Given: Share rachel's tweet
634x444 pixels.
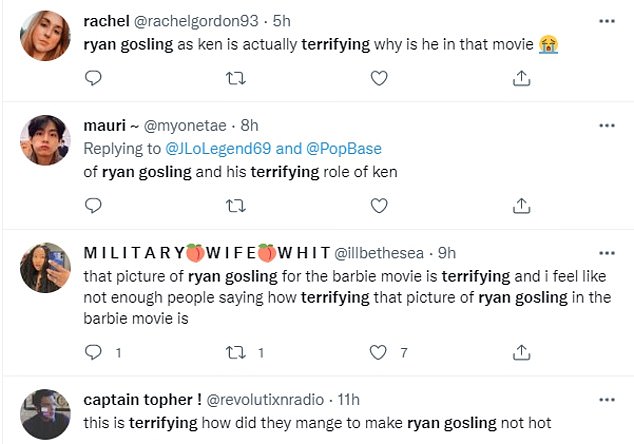Looking at the screenshot, I should 520,78.
